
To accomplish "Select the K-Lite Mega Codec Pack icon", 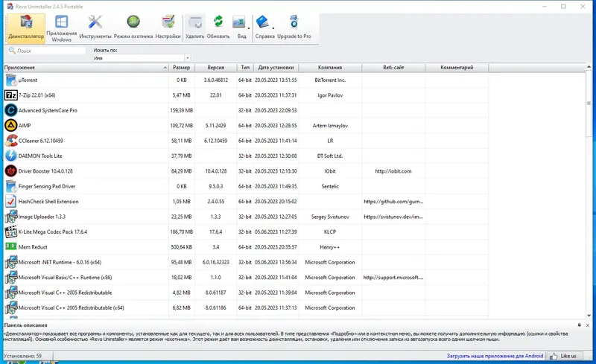I will click(x=11, y=232).
